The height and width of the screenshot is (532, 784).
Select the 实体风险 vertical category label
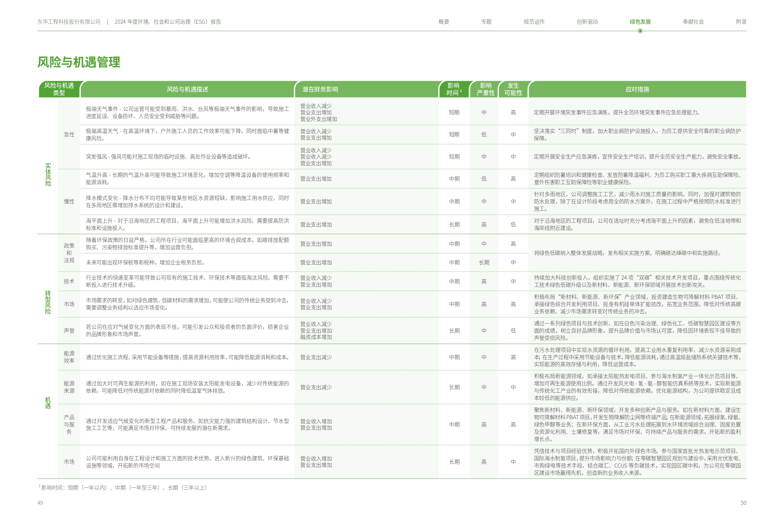pos(48,174)
